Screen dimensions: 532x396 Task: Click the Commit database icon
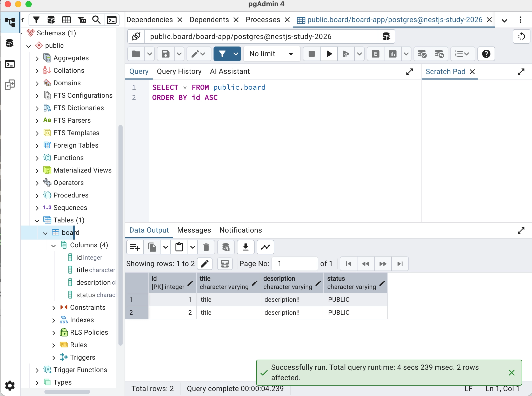[422, 54]
